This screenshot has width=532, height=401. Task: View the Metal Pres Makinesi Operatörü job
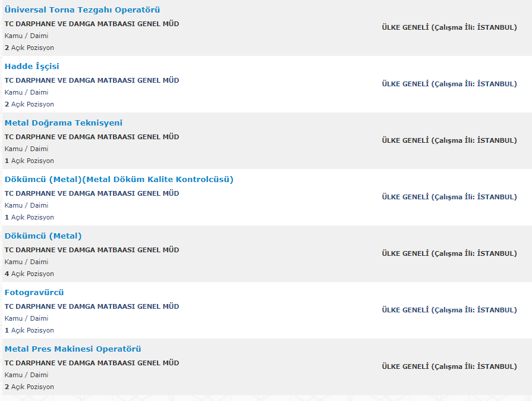[x=73, y=349]
